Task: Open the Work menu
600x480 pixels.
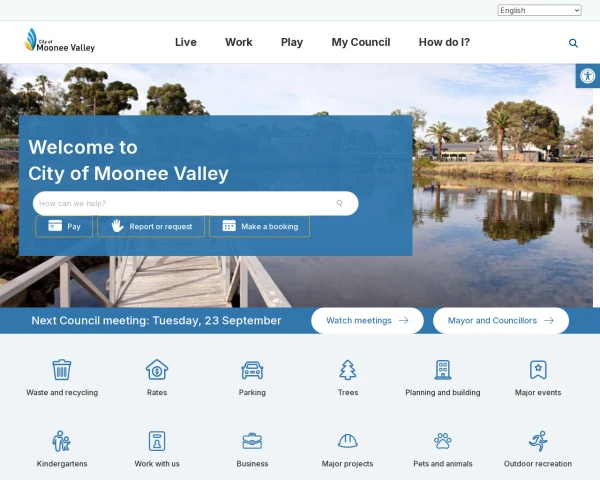Action: tap(238, 42)
